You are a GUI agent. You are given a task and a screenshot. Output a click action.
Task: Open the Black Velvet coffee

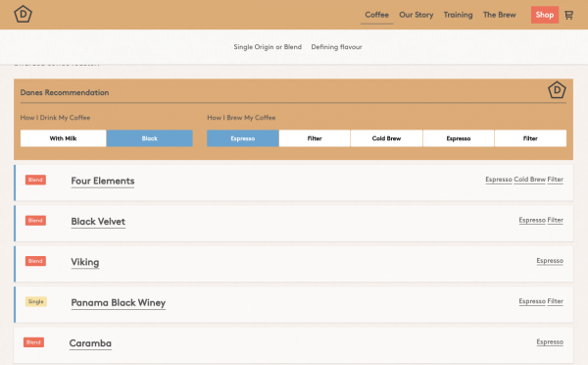[x=98, y=222]
